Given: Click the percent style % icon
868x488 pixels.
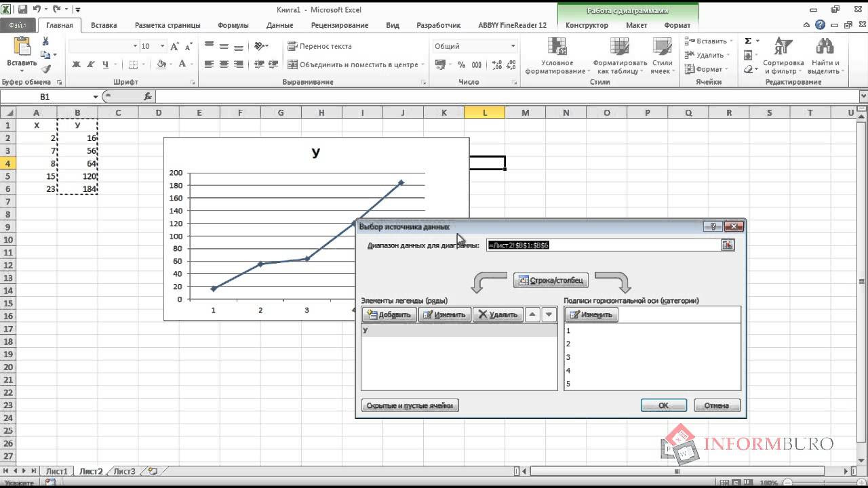Looking at the screenshot, I should pos(461,64).
